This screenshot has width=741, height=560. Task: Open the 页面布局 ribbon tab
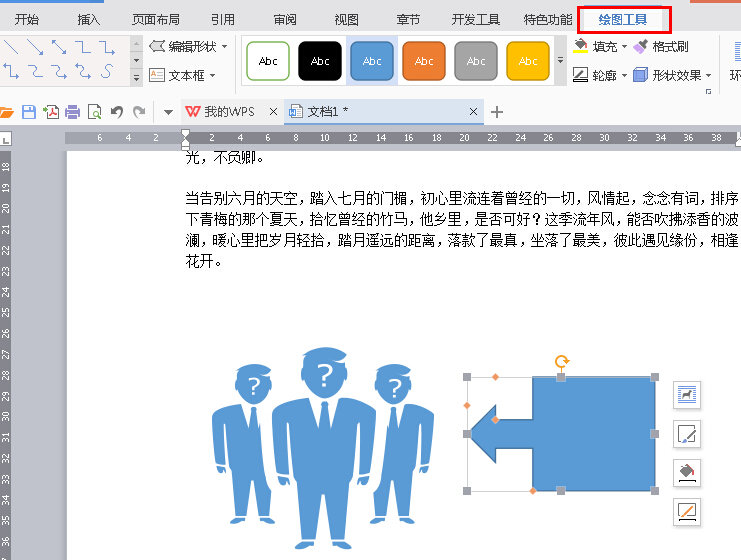pos(156,19)
